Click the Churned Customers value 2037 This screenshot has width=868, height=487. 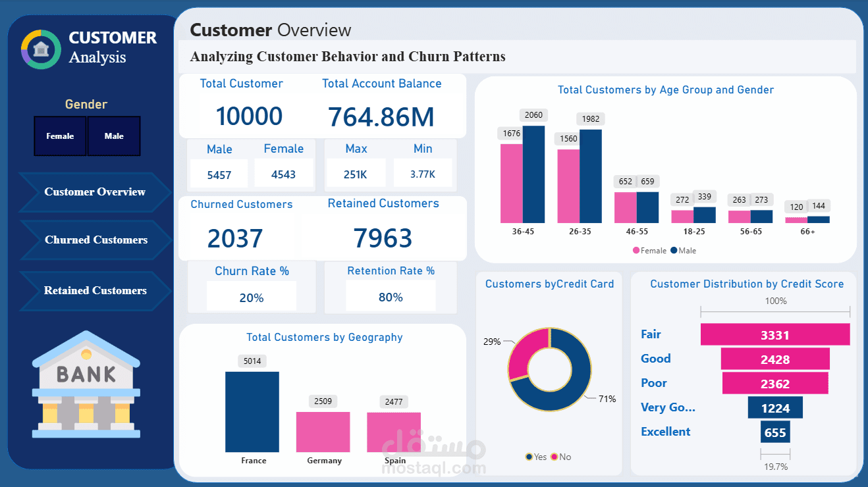[235, 238]
